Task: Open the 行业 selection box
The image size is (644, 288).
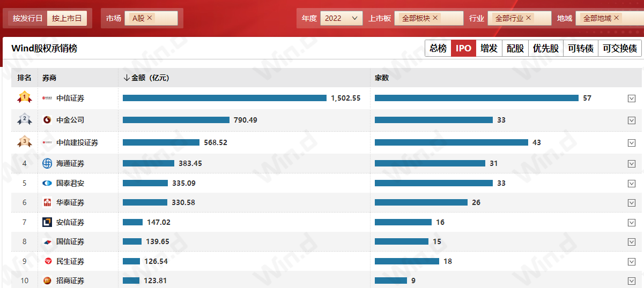Action: 519,18
